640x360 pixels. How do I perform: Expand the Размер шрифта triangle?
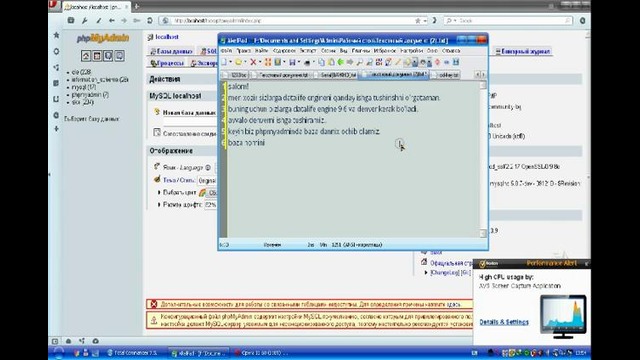(x=159, y=204)
